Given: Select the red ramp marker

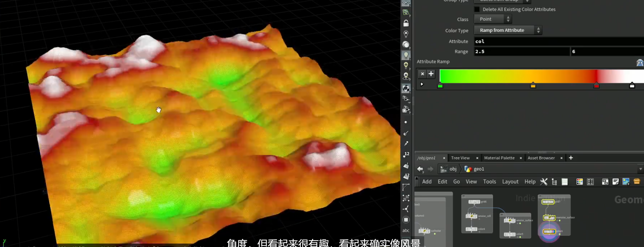Looking at the screenshot, I should pyautogui.click(x=596, y=85).
